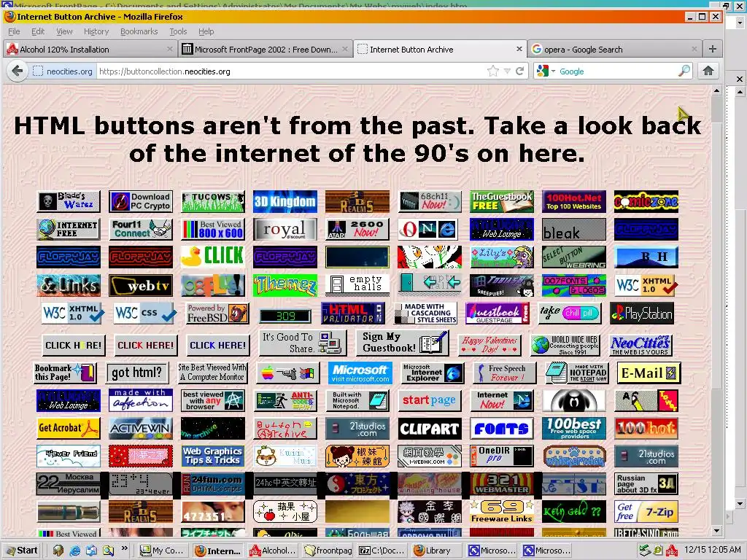Click the blue FONTS button image
The width and height of the screenshot is (747, 560).
click(502, 429)
